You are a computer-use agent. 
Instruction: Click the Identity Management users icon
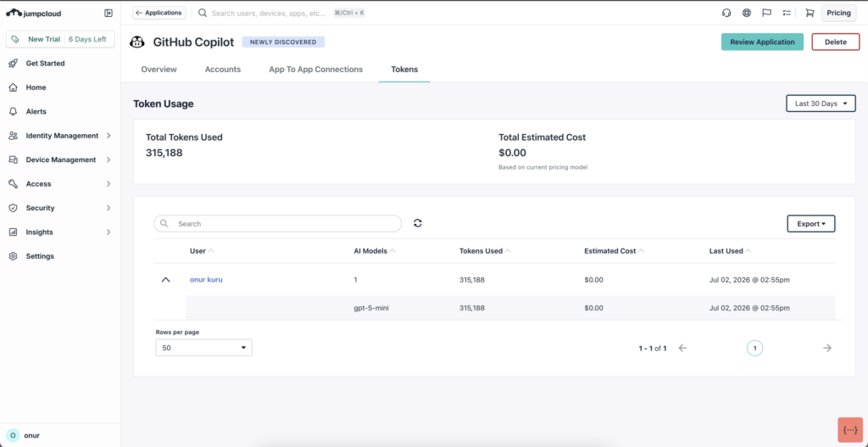(14, 136)
